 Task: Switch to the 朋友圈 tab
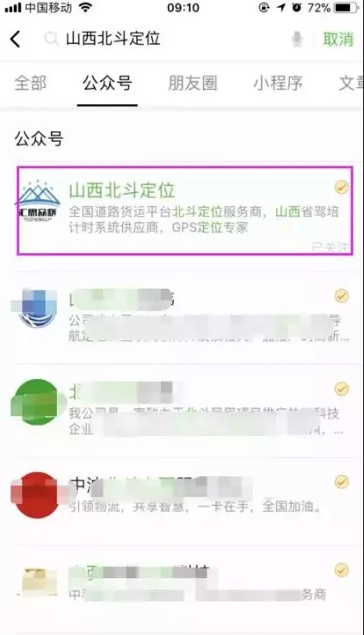click(193, 83)
